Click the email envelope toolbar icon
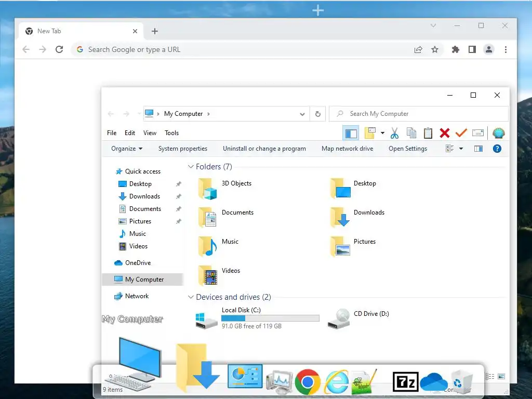This screenshot has height=399, width=532. (x=478, y=133)
